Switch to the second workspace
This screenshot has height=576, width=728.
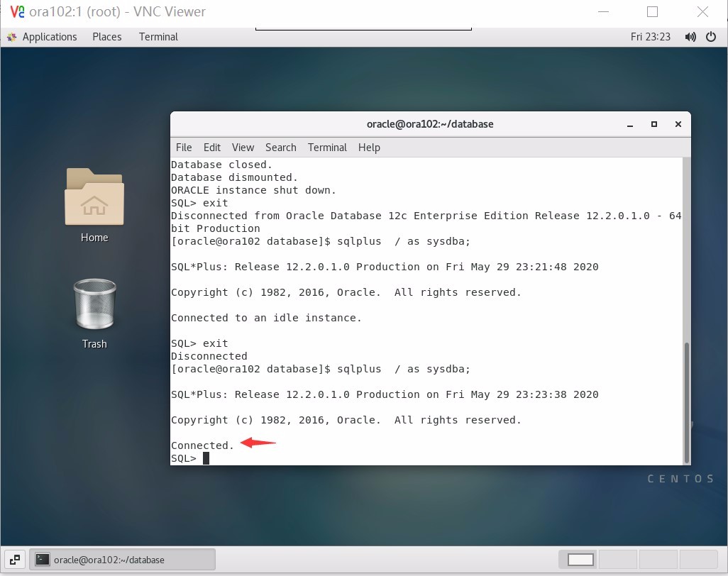pyautogui.click(x=619, y=560)
